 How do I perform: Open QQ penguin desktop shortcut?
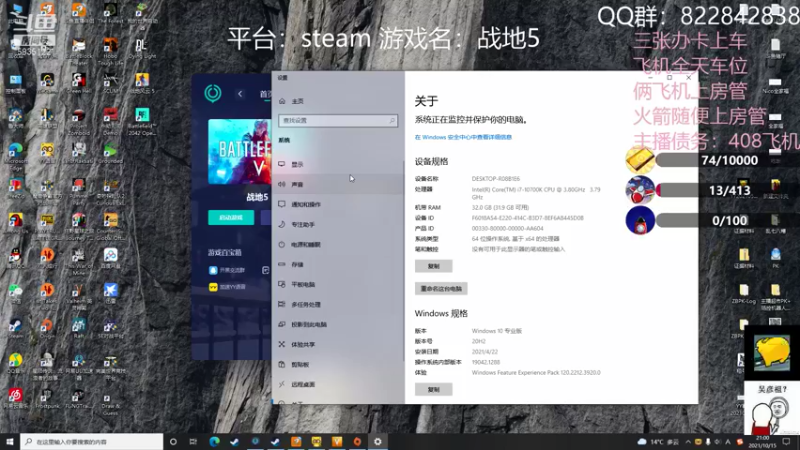click(15, 258)
